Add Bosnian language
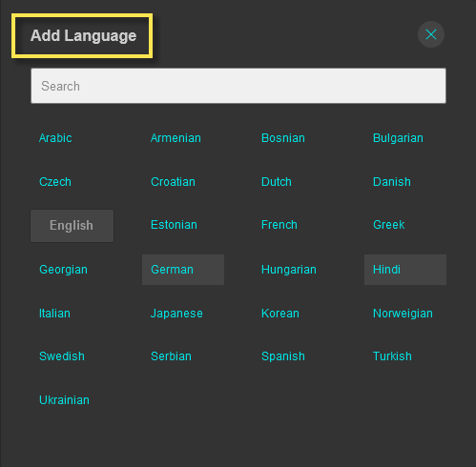The height and width of the screenshot is (467, 476). click(283, 138)
